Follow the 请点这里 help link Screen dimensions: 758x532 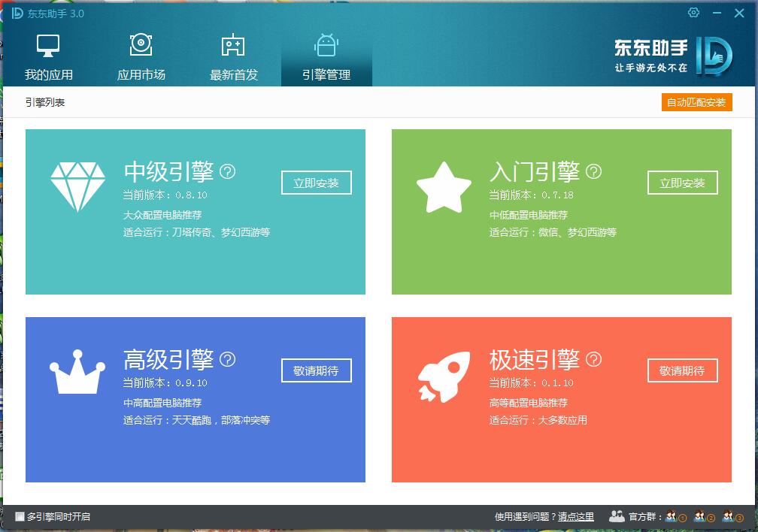(x=576, y=516)
